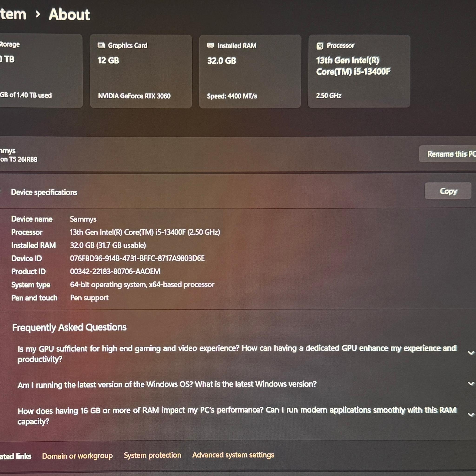Open Advanced system settings link
The image size is (476, 476).
tap(233, 455)
